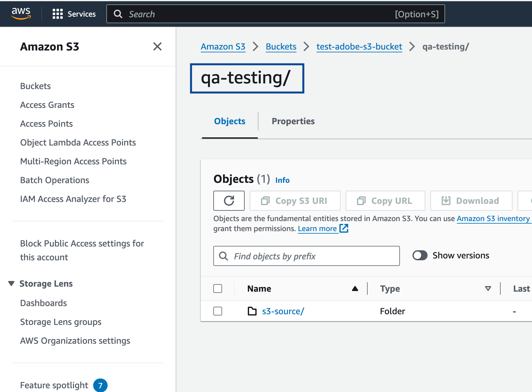Switch to the Objects tab
The height and width of the screenshot is (392, 532).
tap(230, 121)
